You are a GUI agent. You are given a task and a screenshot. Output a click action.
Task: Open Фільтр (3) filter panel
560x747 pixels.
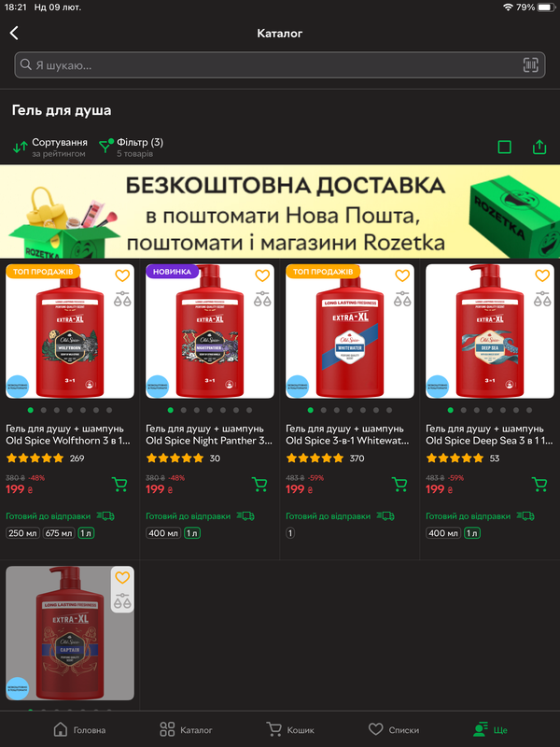pyautogui.click(x=131, y=148)
